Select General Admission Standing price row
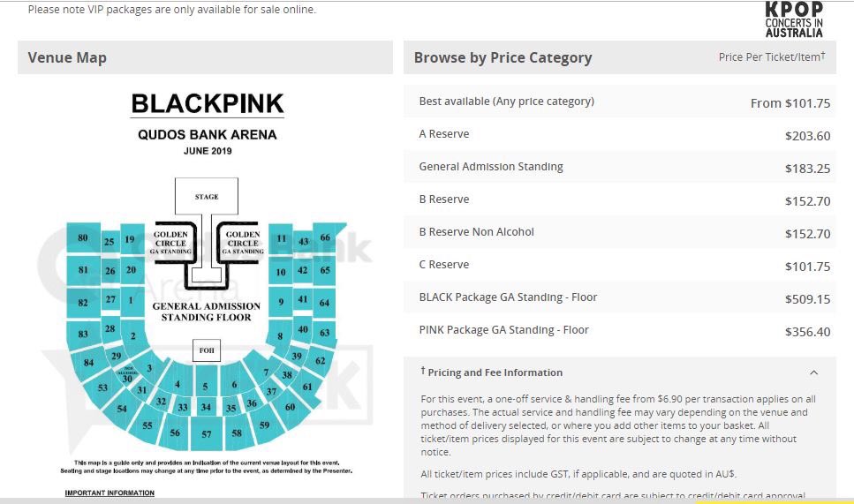The width and height of the screenshot is (854, 504). [x=490, y=167]
